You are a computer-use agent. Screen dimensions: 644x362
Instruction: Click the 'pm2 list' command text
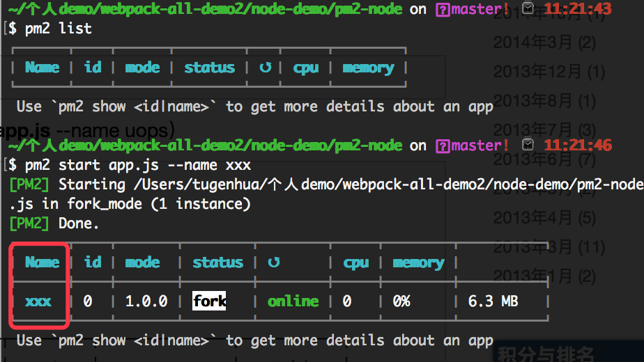59,29
